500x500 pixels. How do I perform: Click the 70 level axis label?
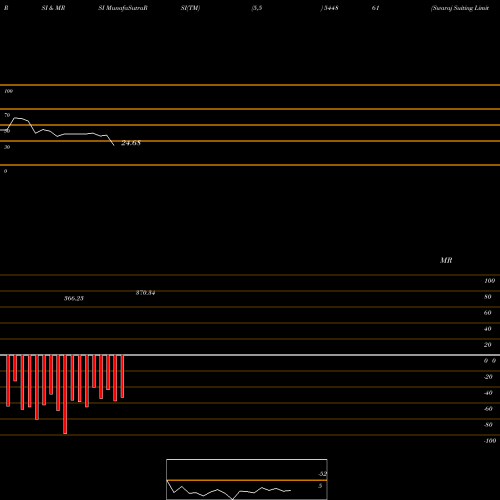pyautogui.click(x=7, y=115)
